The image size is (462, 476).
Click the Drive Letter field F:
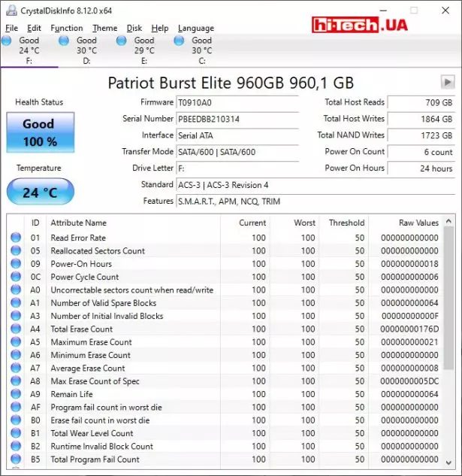click(x=237, y=168)
